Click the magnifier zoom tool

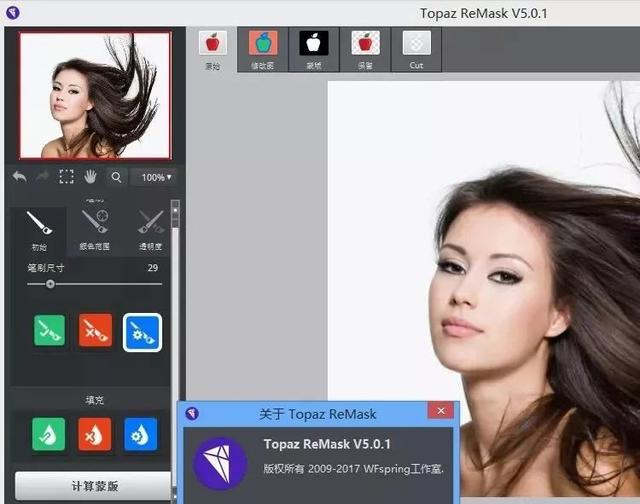click(x=116, y=177)
